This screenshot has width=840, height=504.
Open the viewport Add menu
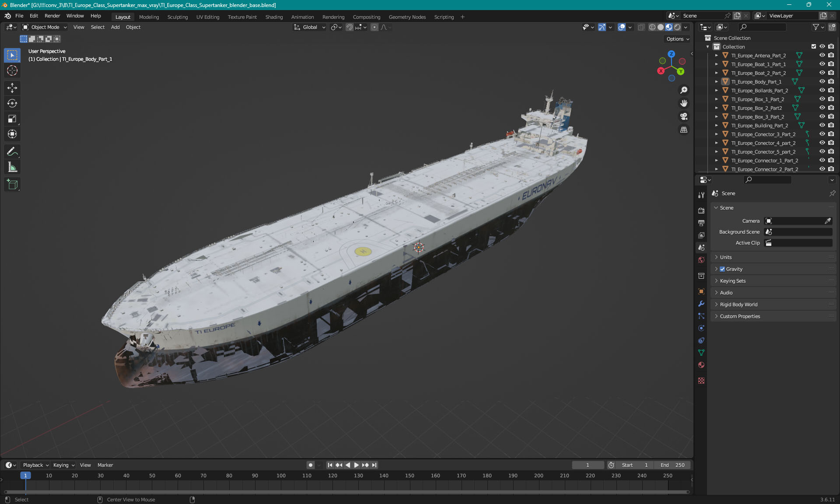pos(115,27)
